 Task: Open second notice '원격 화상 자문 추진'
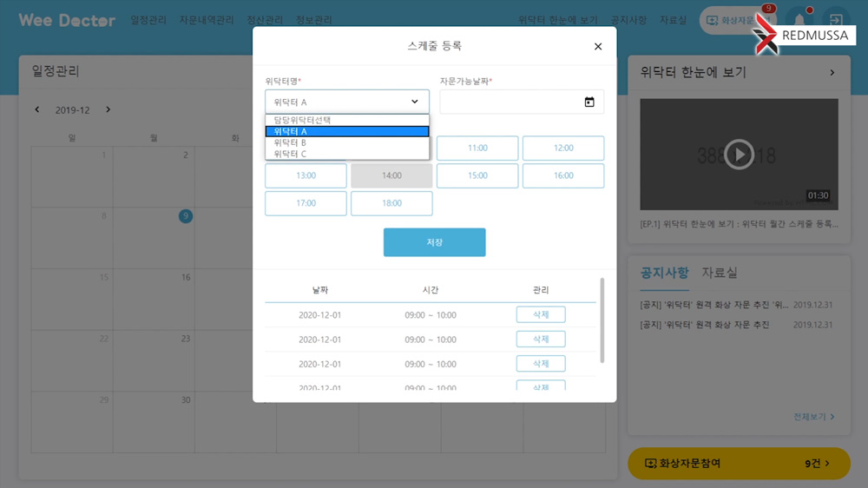[705, 325]
